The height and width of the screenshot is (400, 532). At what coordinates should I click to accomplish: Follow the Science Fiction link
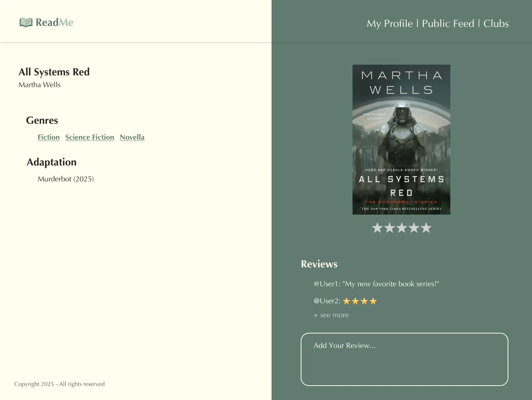pyautogui.click(x=89, y=137)
